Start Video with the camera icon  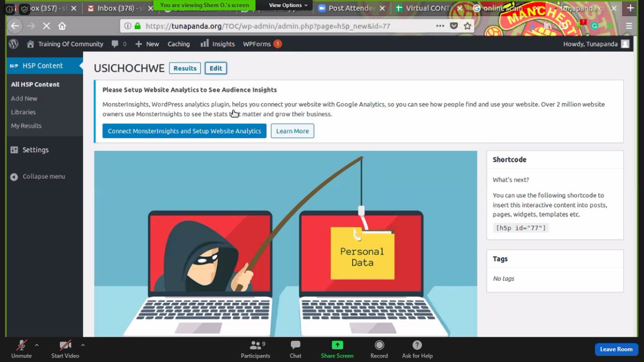[x=65, y=349]
